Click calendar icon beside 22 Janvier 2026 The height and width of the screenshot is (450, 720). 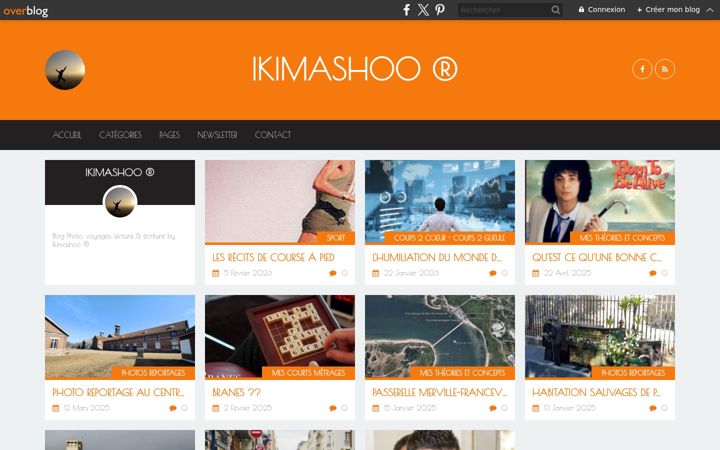(x=376, y=273)
